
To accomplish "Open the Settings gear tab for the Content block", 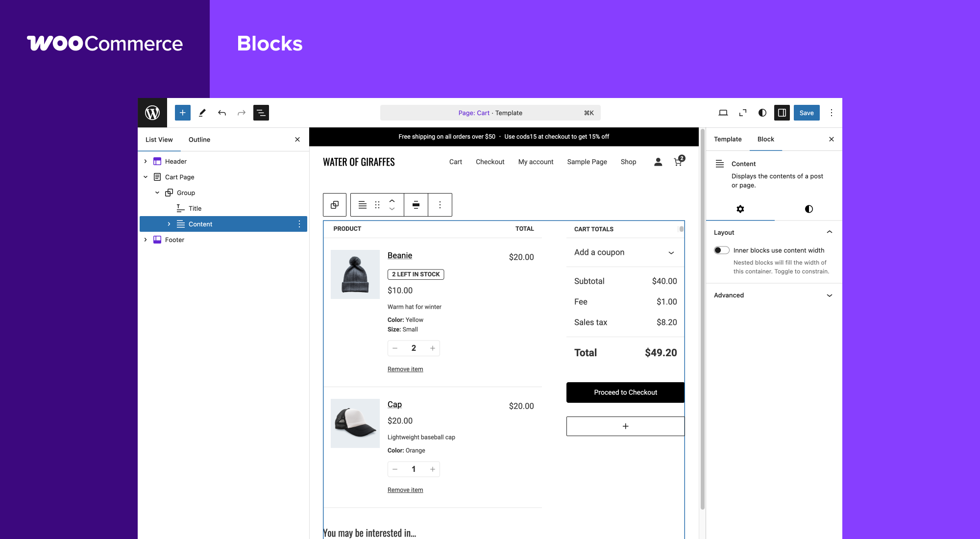I will [x=740, y=209].
